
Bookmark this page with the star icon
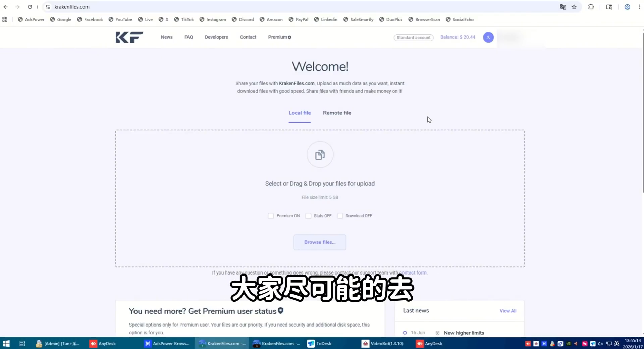(574, 7)
